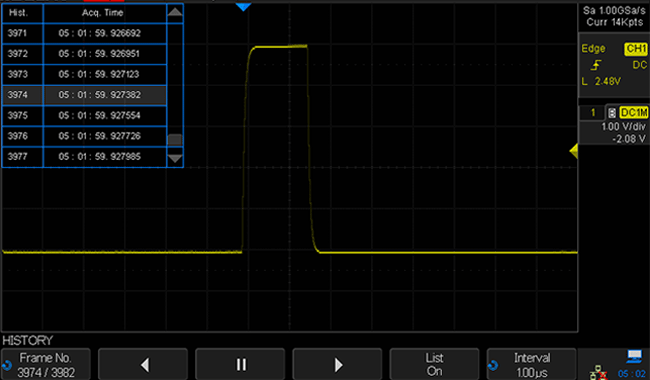Image resolution: width=650 pixels, height=380 pixels.
Task: Click the history list scroll-up arrow
Action: (175, 12)
